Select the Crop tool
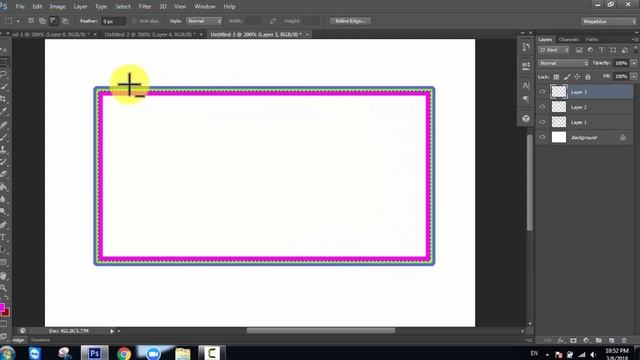 click(x=4, y=99)
